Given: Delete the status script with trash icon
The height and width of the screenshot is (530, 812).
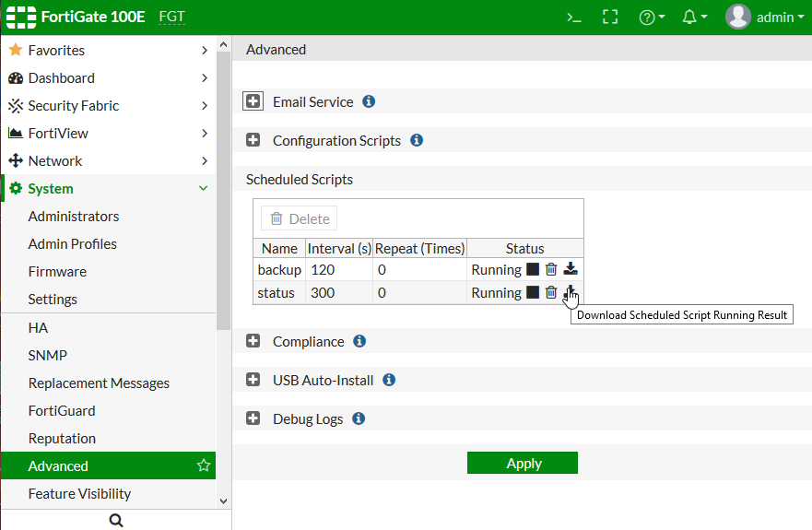Looking at the screenshot, I should pyautogui.click(x=551, y=293).
